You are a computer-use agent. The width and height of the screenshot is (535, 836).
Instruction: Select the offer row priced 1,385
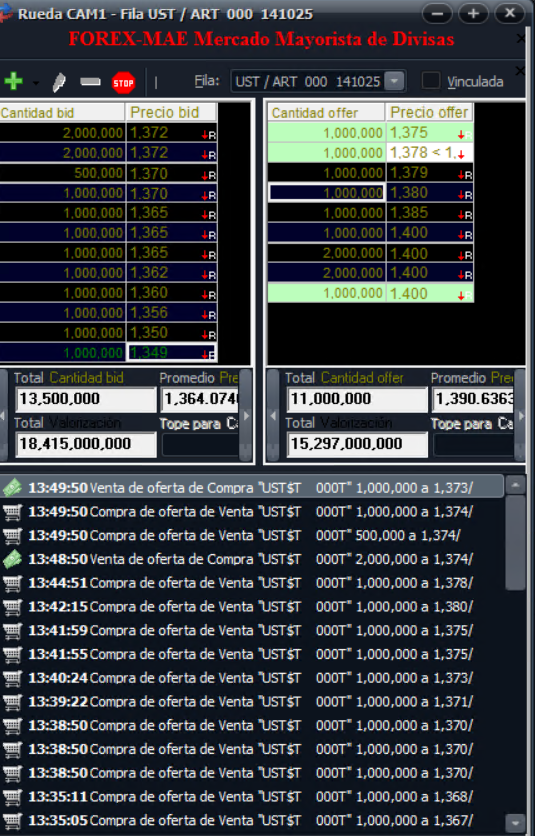coord(370,213)
